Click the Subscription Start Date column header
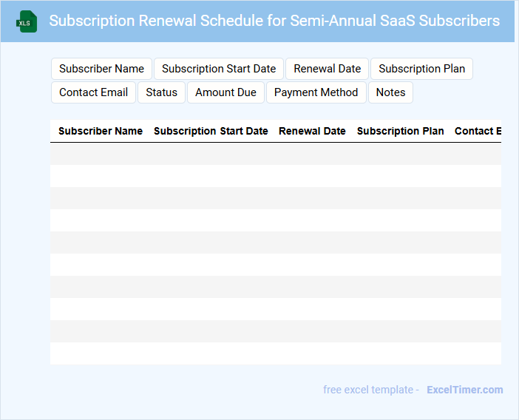Image resolution: width=519 pixels, height=420 pixels. 211,131
